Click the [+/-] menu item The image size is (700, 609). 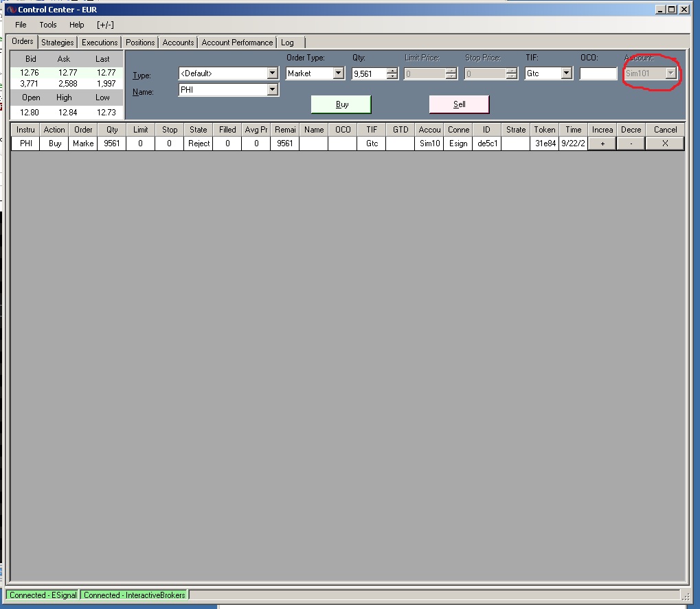coord(105,25)
